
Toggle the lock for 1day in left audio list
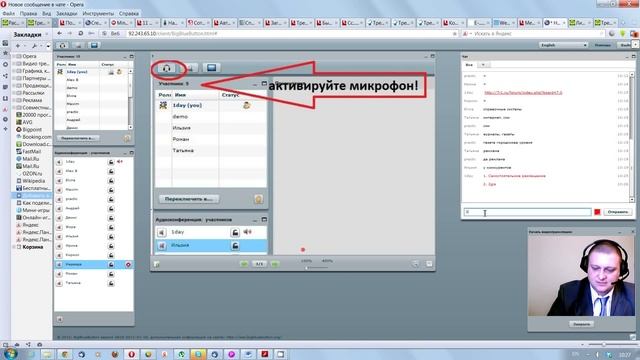[x=111, y=162]
